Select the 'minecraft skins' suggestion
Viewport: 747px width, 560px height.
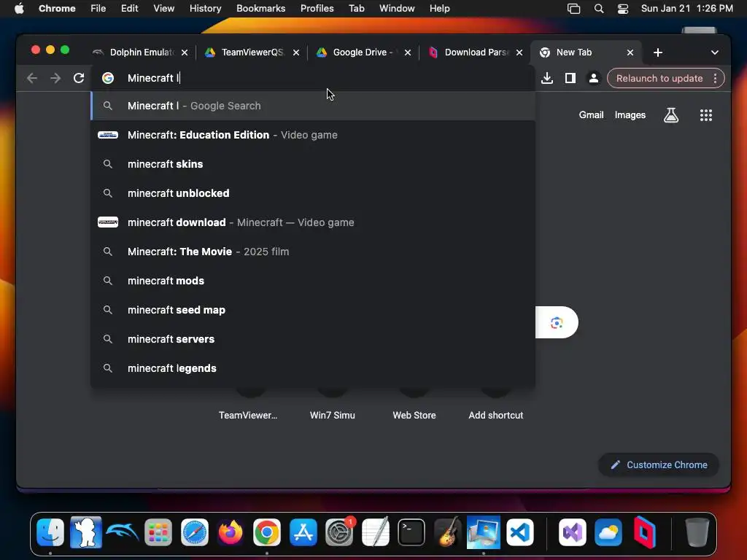point(313,164)
